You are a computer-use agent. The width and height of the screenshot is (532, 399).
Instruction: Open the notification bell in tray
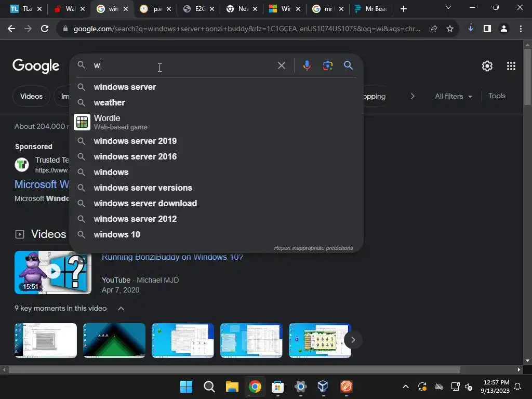coord(517,387)
